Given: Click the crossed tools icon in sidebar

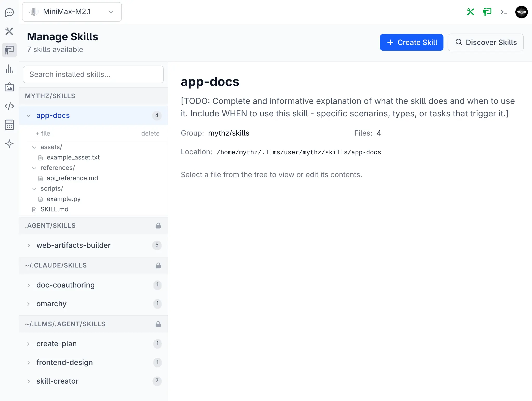Looking at the screenshot, I should (9, 31).
